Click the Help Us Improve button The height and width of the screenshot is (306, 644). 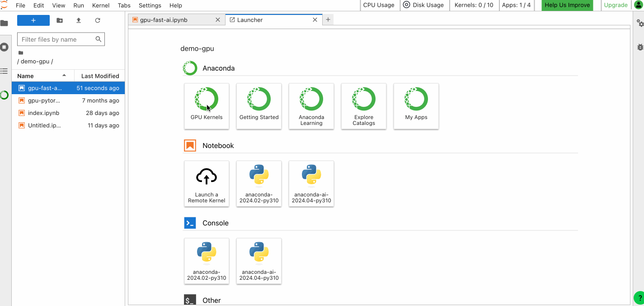point(567,5)
